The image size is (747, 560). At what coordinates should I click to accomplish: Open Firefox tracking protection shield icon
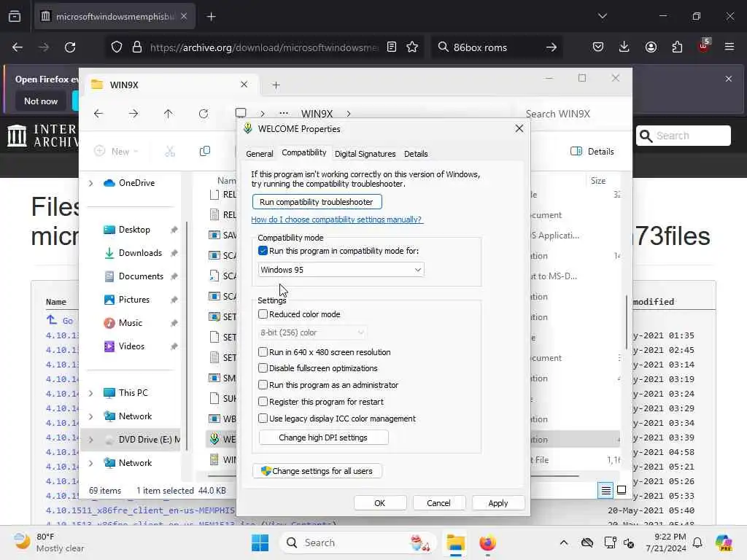pyautogui.click(x=117, y=47)
